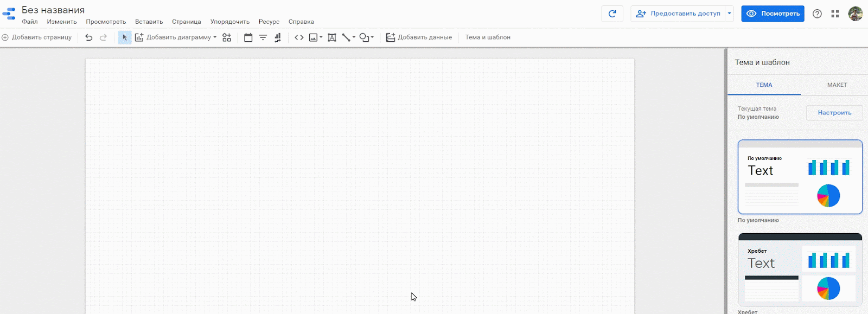Click the Без названия report title

pos(53,10)
